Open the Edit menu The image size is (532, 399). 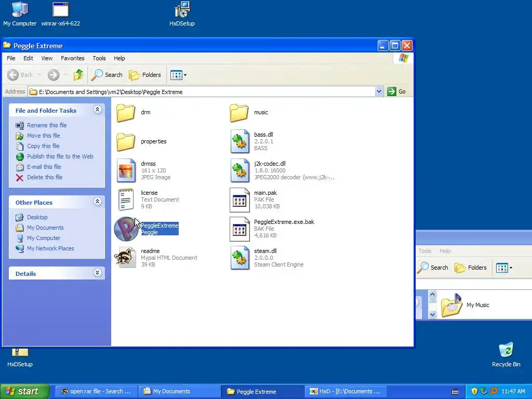point(28,58)
